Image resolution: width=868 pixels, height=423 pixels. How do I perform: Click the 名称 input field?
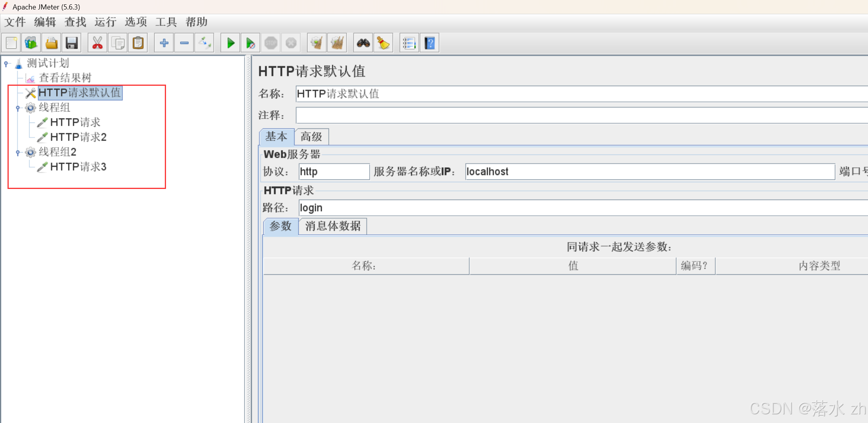click(x=582, y=94)
